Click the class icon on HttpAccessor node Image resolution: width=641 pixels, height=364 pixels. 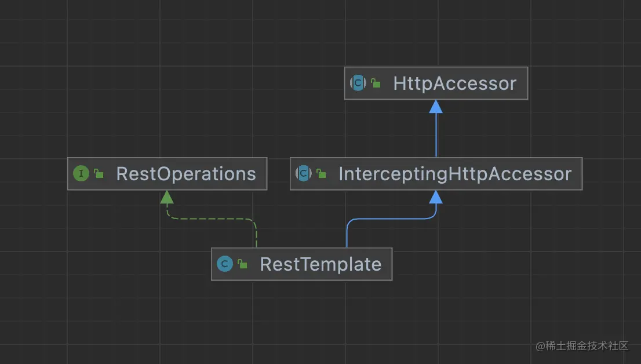pyautogui.click(x=358, y=83)
